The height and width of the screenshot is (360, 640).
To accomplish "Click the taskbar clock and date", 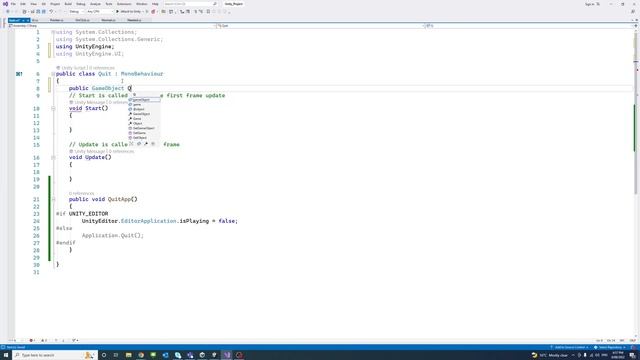I will click(x=618, y=355).
